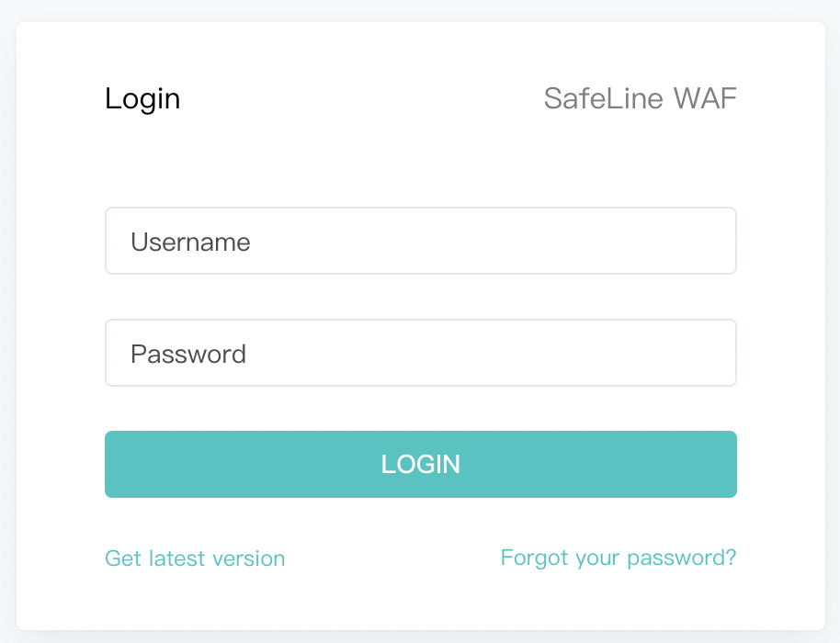Select the Username placeholder text
Viewport: 840px width, 643px height.
pyautogui.click(x=190, y=242)
